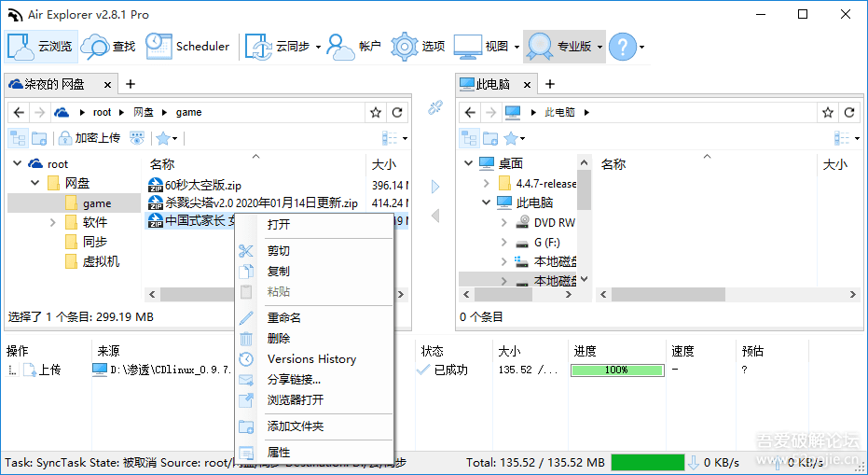Viewport: 868px width, 475px height.
Task: Choose 重命名 in the context menu
Action: tap(314, 318)
